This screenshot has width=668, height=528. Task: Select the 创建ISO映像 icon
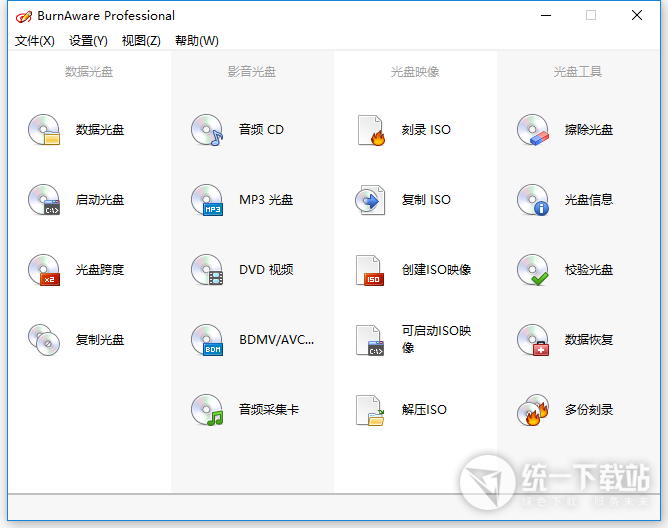pyautogui.click(x=370, y=270)
